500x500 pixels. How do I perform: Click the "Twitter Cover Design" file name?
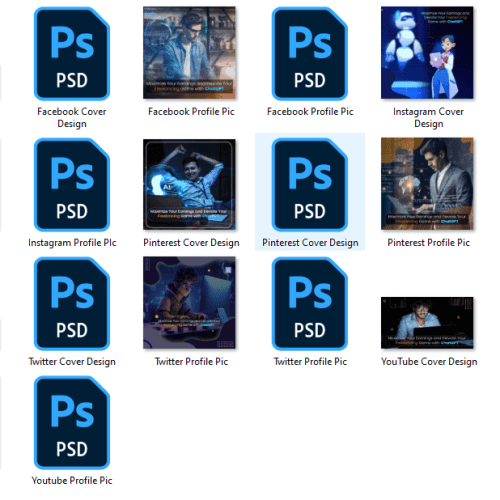tap(72, 362)
